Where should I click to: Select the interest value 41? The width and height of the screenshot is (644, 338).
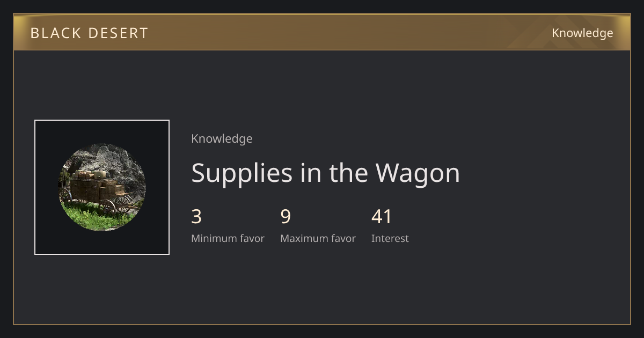click(x=382, y=217)
